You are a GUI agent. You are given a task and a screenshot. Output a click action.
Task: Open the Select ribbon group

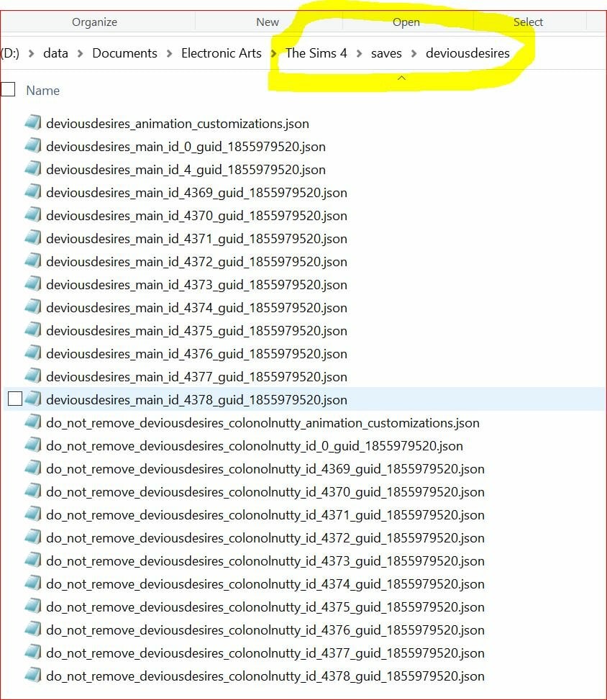click(528, 22)
